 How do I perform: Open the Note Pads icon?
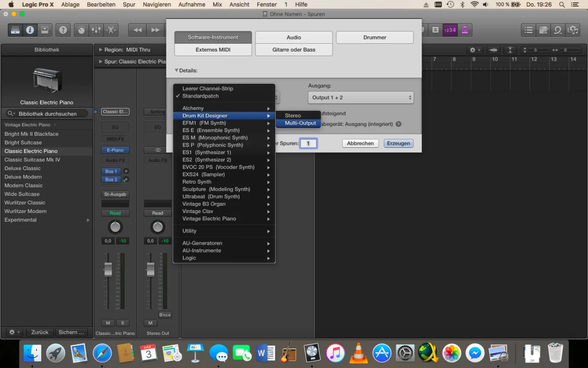[543, 30]
